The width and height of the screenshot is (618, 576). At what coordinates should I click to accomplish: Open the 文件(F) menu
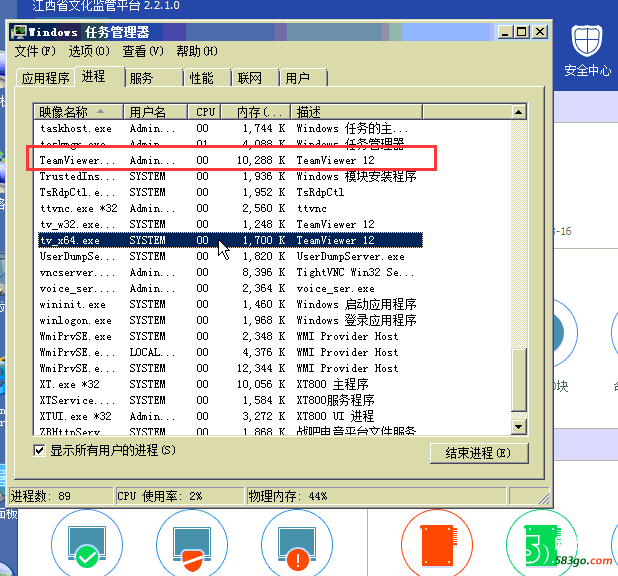[x=35, y=51]
